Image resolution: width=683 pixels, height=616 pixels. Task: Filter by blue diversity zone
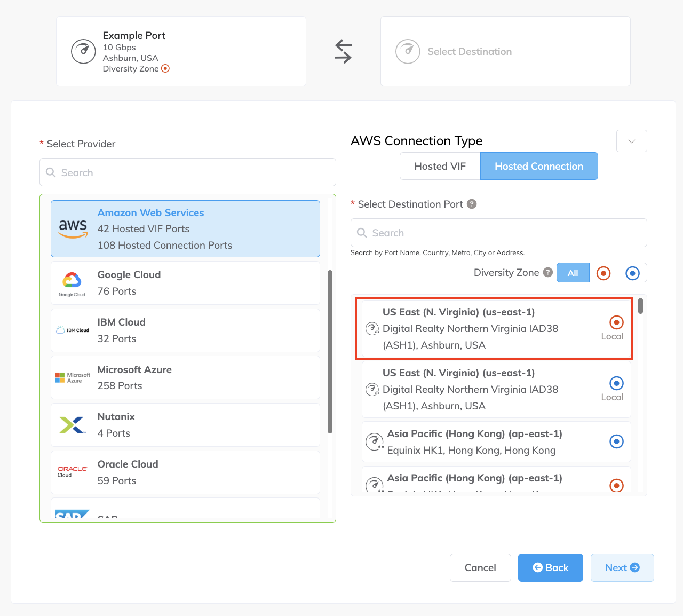point(632,273)
